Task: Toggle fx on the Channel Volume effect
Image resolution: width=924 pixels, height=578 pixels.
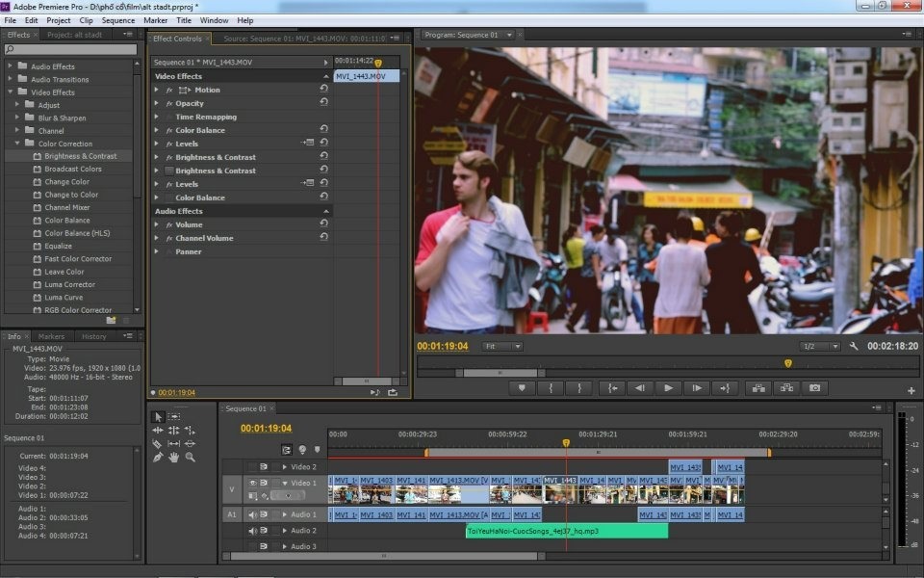Action: [x=169, y=238]
